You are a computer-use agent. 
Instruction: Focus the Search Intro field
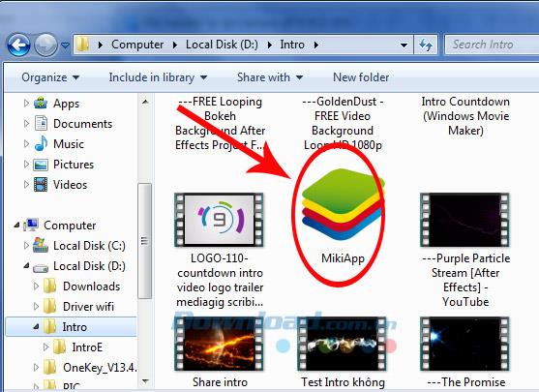(x=492, y=45)
